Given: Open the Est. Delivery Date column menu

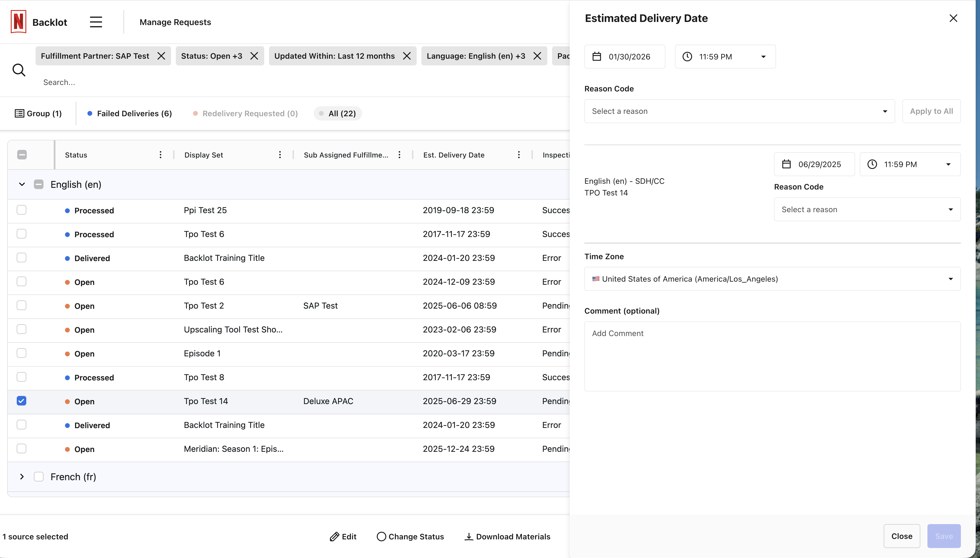Looking at the screenshot, I should [x=519, y=155].
